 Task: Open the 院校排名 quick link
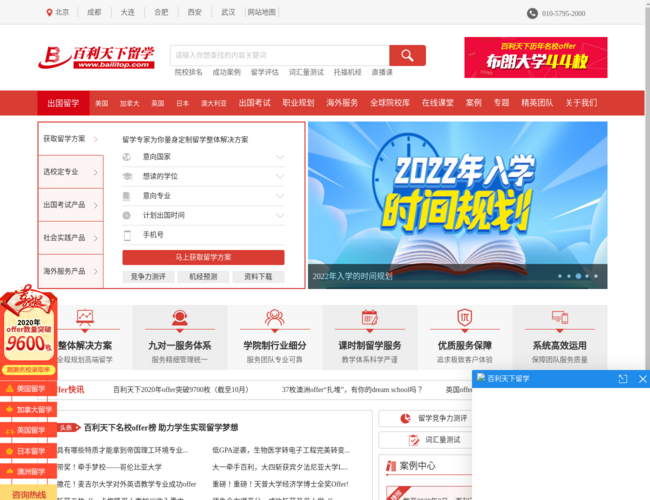[189, 72]
